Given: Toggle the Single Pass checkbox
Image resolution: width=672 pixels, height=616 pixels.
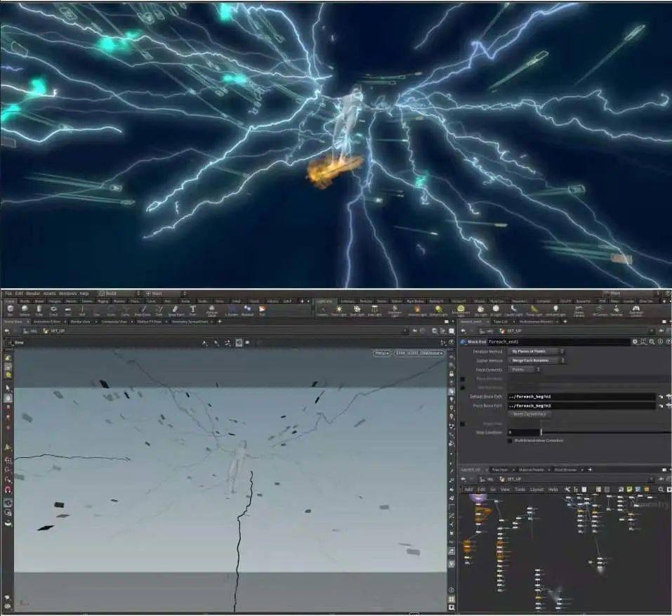Looking at the screenshot, I should [x=462, y=424].
